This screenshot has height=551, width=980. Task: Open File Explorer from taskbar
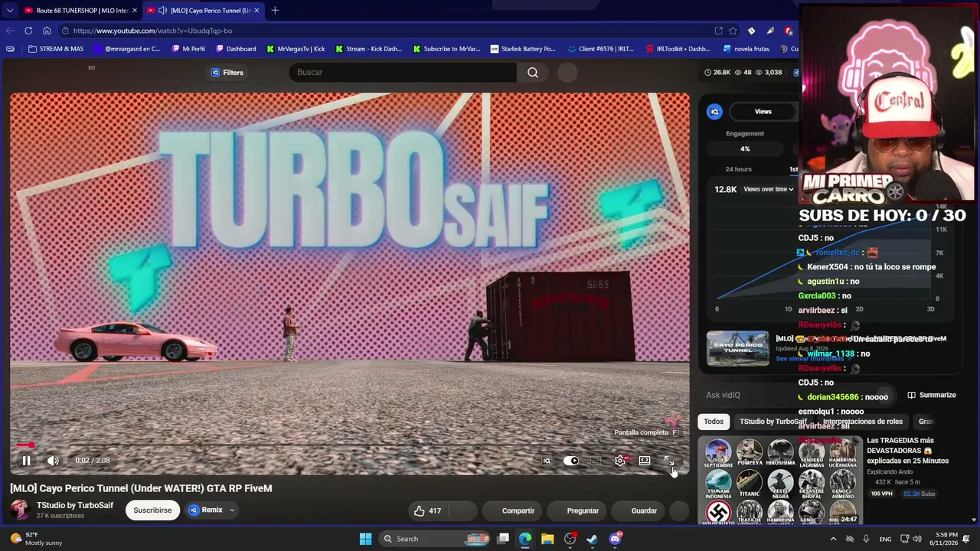point(547,539)
